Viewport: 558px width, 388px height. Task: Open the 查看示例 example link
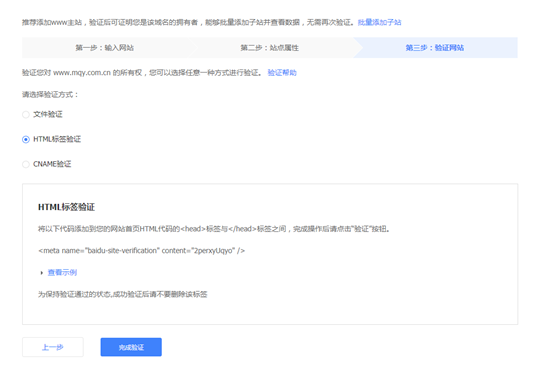coord(62,273)
